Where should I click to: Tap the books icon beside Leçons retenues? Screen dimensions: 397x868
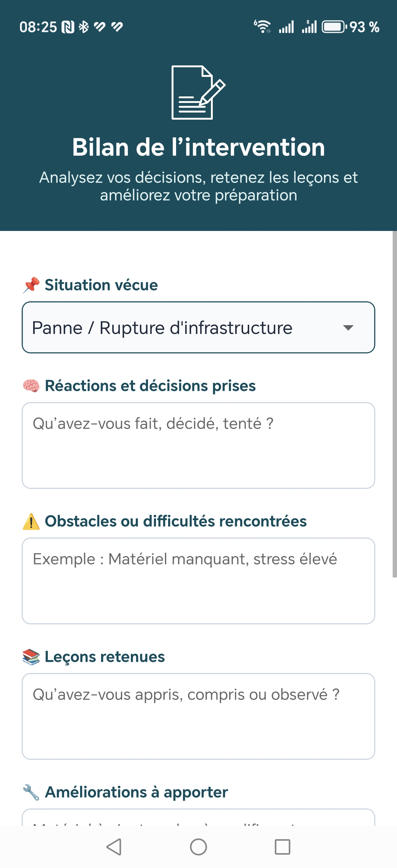31,657
